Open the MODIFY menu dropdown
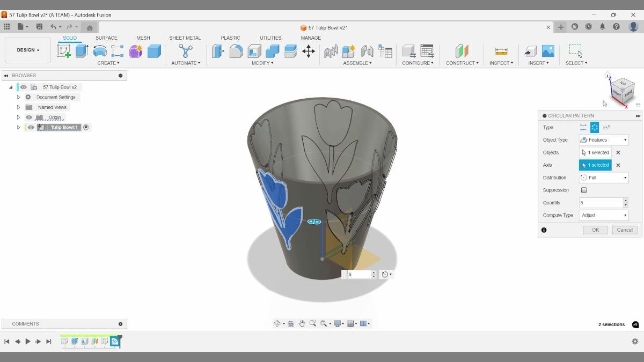The height and width of the screenshot is (362, 644). [x=262, y=63]
